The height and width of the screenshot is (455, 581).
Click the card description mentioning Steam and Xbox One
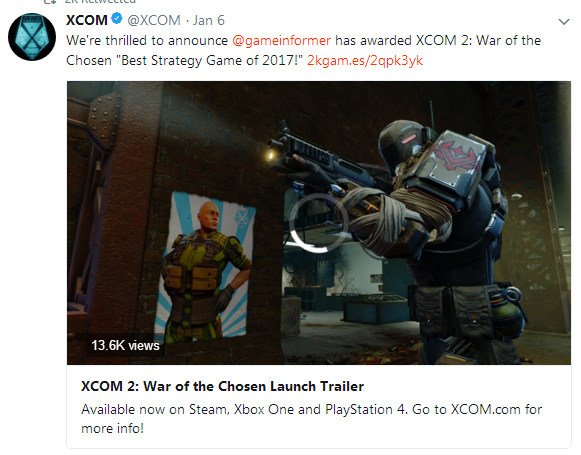(x=311, y=419)
